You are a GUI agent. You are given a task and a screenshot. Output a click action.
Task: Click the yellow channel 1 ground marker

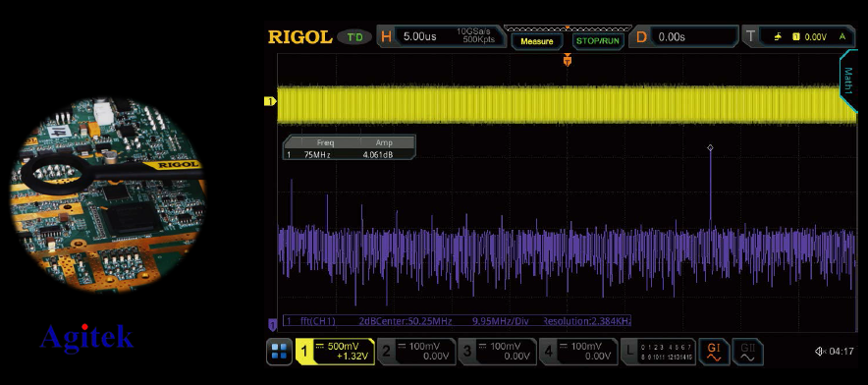tap(270, 101)
